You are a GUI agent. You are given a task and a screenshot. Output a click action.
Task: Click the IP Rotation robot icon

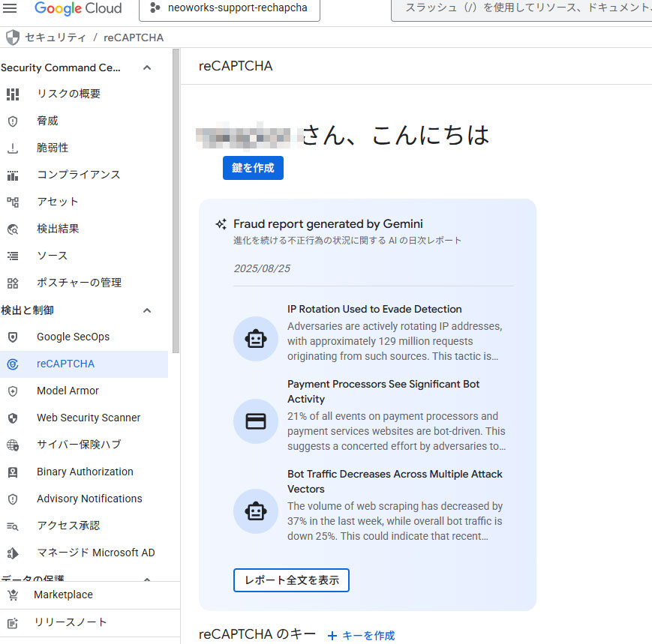(255, 339)
